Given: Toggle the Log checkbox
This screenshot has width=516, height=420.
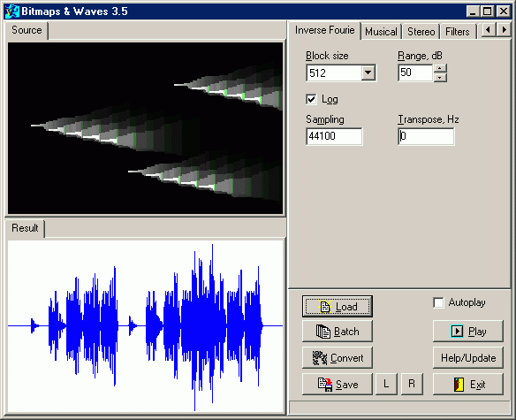Looking at the screenshot, I should (x=311, y=99).
